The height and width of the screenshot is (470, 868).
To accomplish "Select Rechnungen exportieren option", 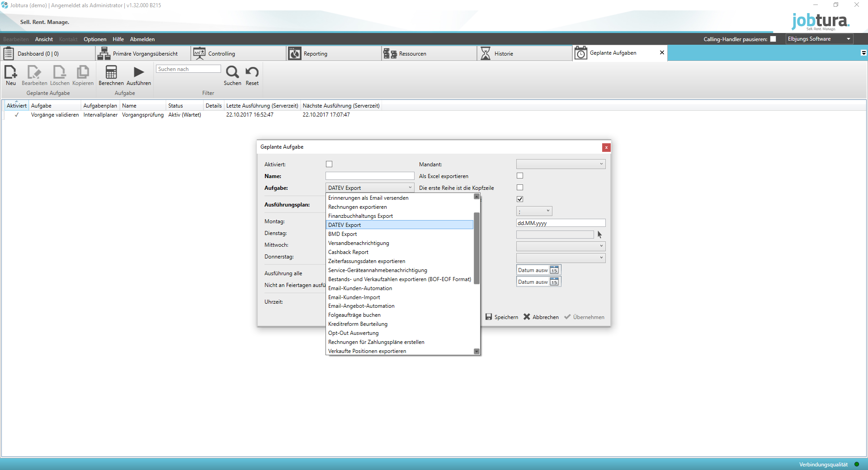I will tap(400, 207).
